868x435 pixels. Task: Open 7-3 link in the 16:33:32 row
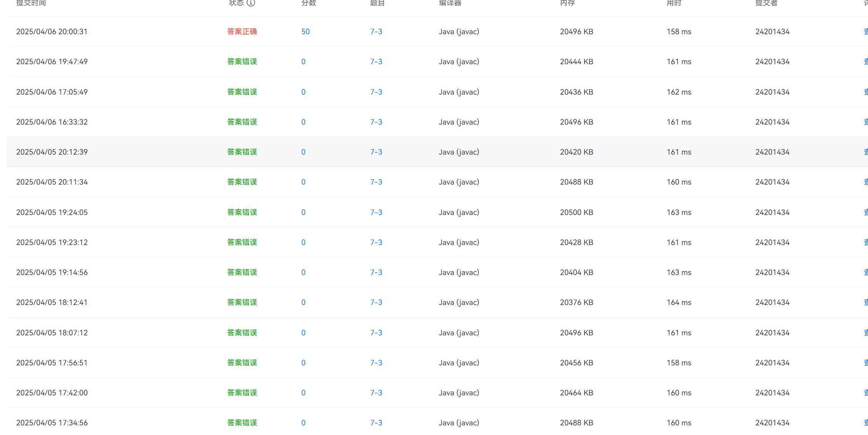click(376, 122)
